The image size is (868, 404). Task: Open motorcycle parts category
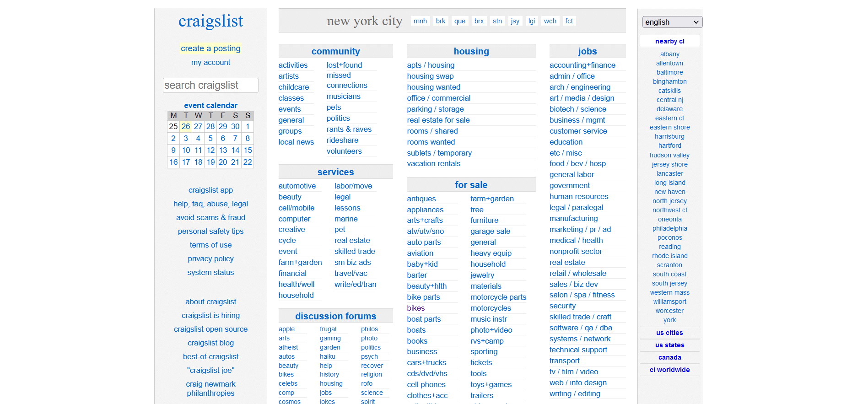click(x=498, y=297)
